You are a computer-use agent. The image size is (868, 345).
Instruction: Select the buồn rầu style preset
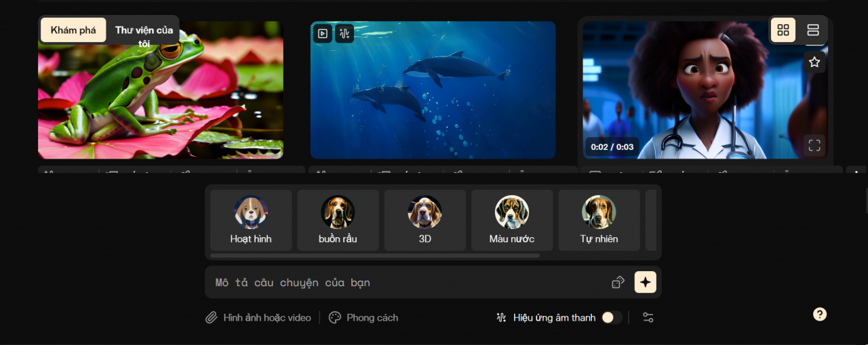click(x=338, y=220)
